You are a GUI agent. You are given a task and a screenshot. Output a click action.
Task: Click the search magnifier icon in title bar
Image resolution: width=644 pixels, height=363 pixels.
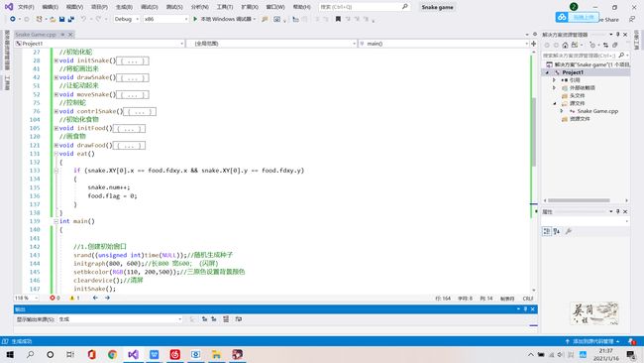pos(404,7)
